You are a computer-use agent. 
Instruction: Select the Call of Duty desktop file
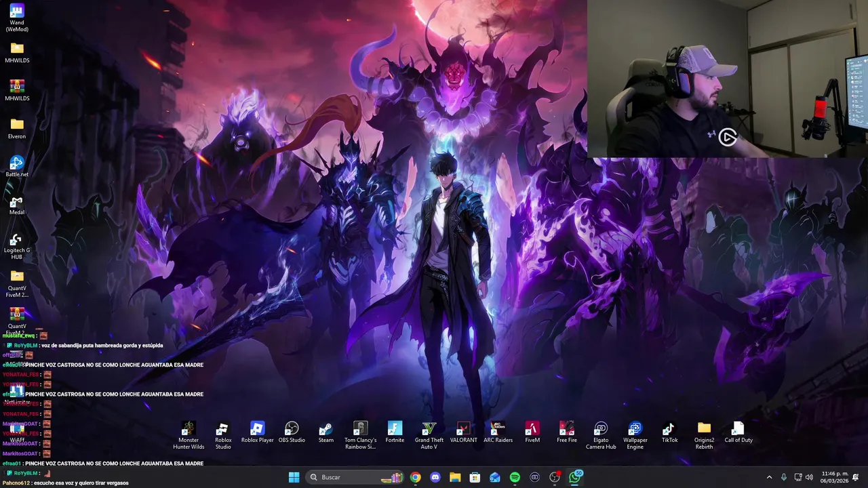[738, 432]
